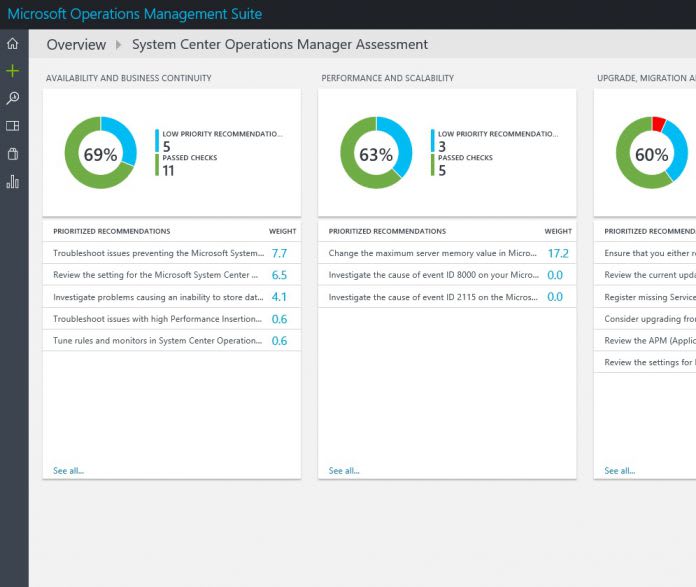Viewport: 696px width, 587px height.
Task: Select 'Tune rules and monitors' recommendation
Action: tap(157, 341)
